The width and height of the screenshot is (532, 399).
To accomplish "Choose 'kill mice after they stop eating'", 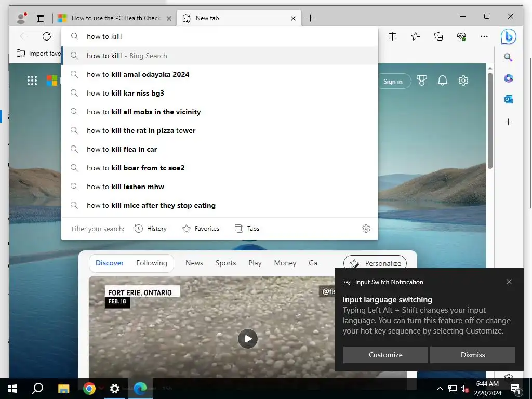I will point(220,205).
